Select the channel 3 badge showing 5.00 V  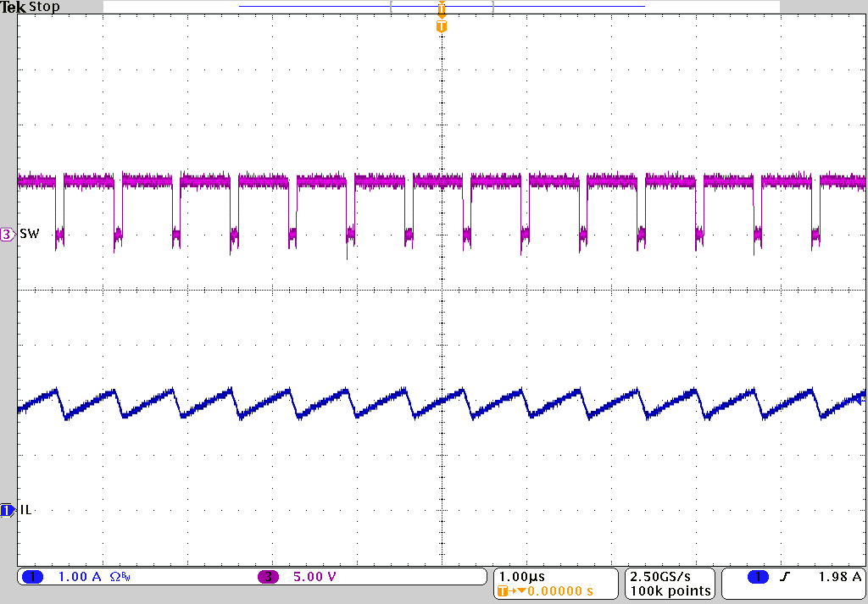point(292,575)
